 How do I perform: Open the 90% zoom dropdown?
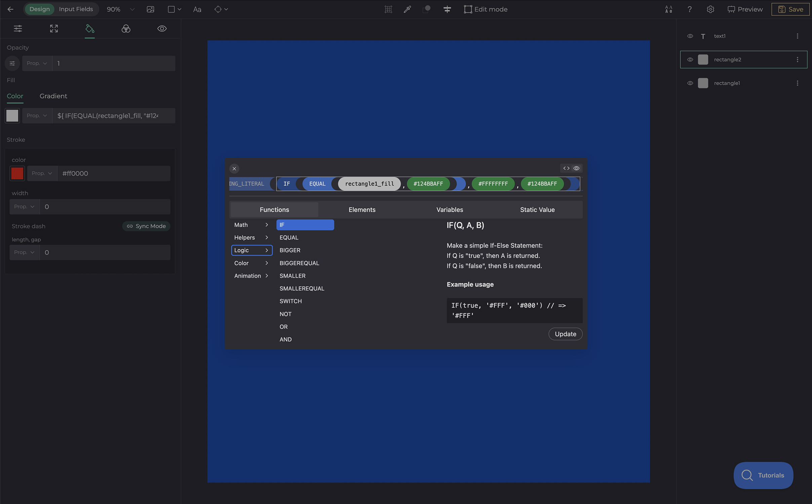tap(132, 9)
